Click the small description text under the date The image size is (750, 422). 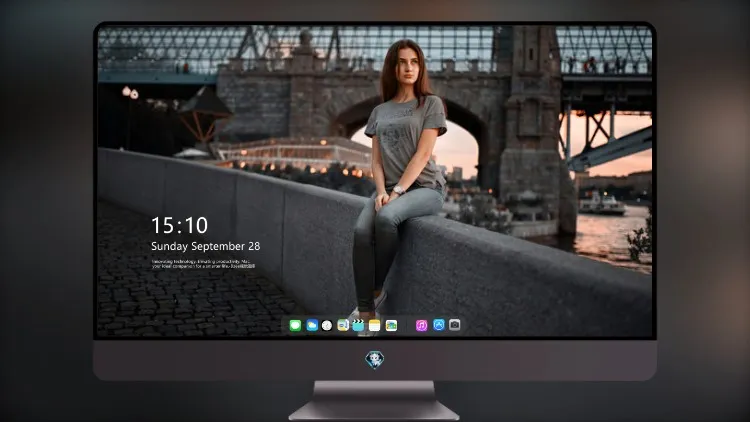(203, 264)
